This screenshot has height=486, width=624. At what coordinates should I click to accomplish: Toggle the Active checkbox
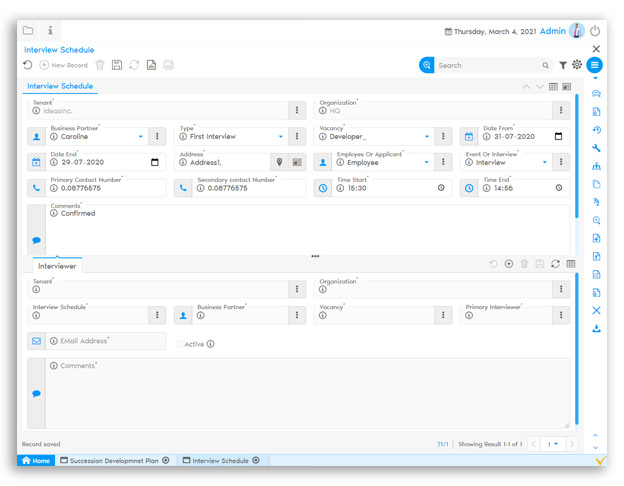point(179,344)
